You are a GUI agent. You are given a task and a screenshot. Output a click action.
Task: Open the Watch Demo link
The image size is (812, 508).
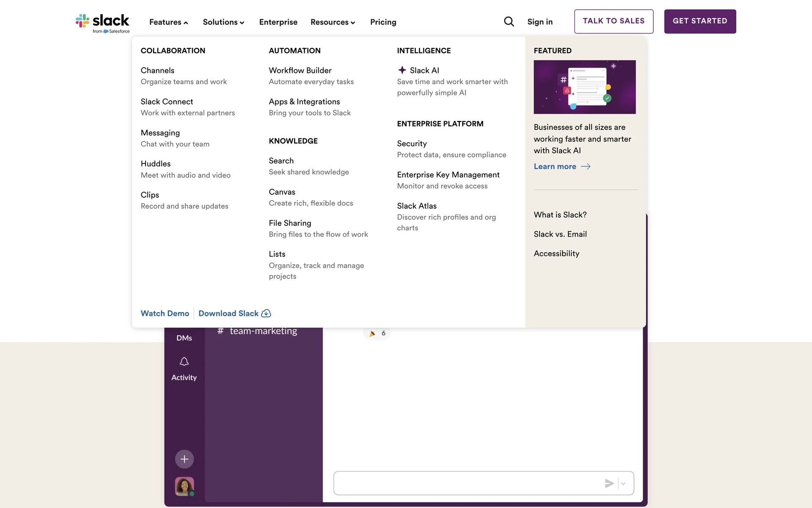(x=165, y=313)
